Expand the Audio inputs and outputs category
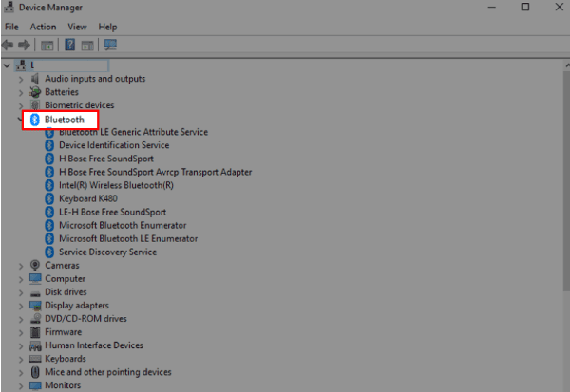 coord(21,79)
